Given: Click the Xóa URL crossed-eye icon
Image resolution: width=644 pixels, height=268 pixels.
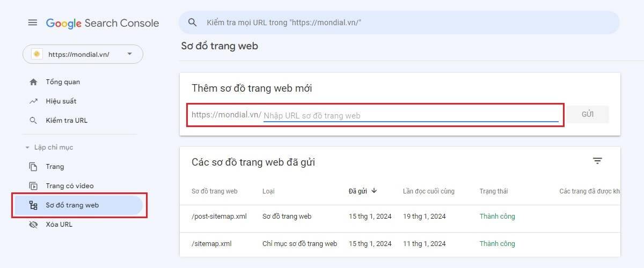Looking at the screenshot, I should [33, 225].
